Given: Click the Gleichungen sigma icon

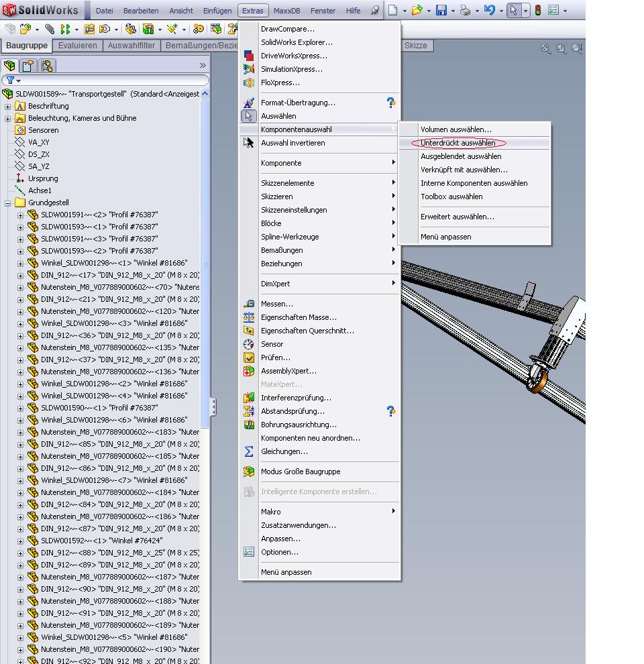Looking at the screenshot, I should (x=249, y=451).
